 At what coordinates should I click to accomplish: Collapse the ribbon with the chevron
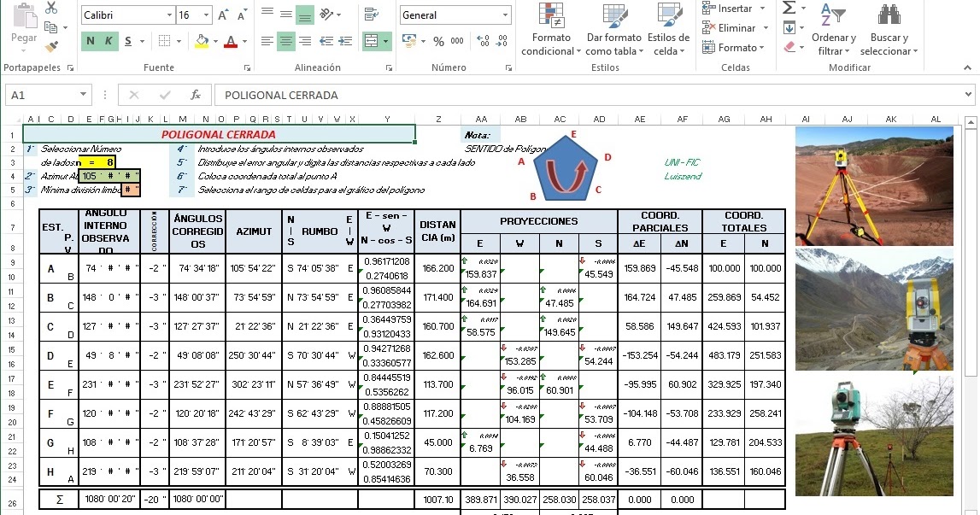point(967,67)
